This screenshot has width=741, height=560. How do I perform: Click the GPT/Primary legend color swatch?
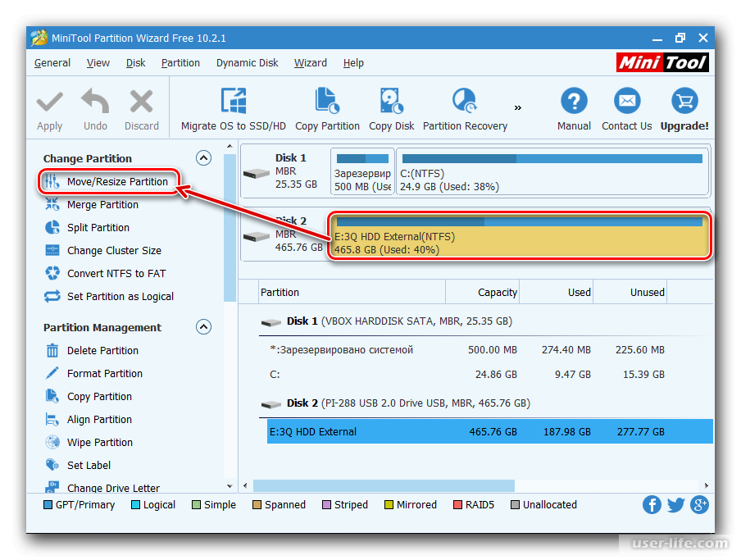click(x=48, y=505)
